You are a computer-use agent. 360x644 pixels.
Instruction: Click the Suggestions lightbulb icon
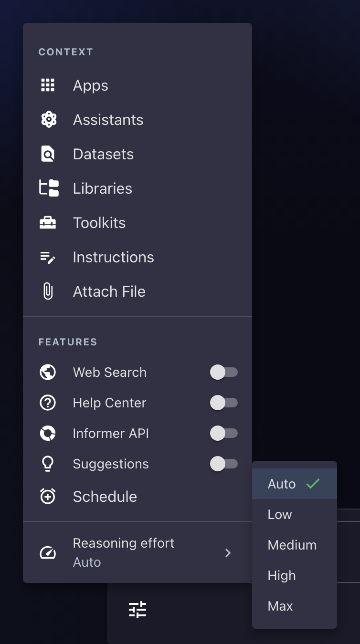point(48,464)
